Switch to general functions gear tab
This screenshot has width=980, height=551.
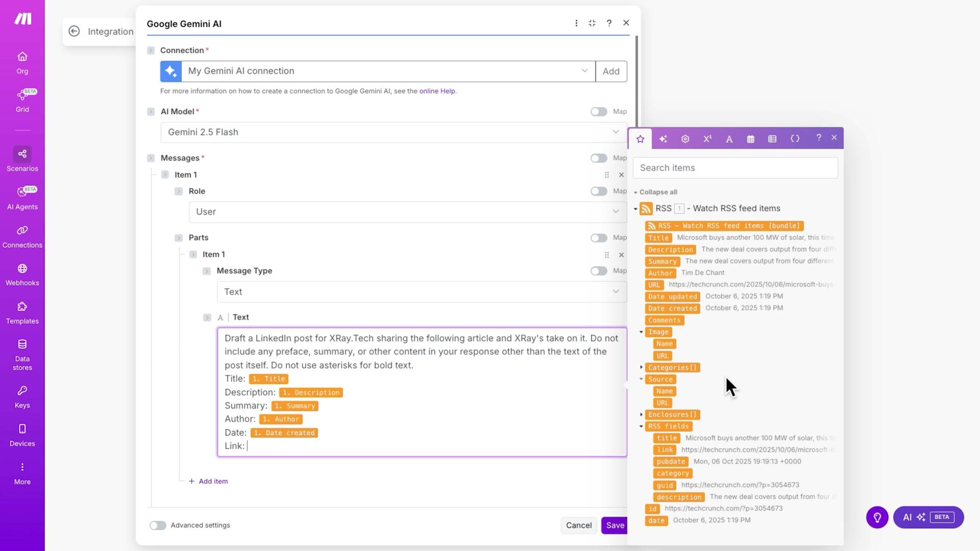[685, 139]
